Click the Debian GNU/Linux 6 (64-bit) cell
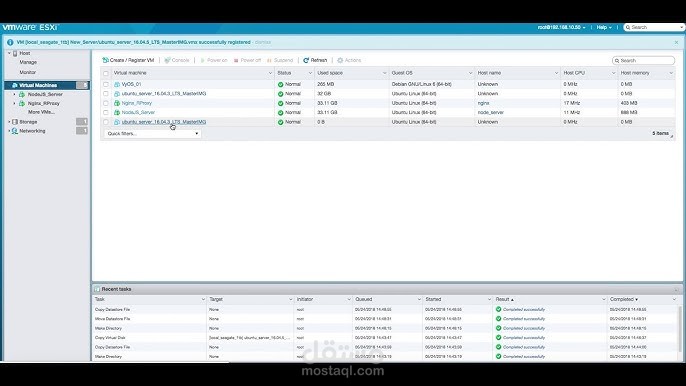This screenshot has height=386, width=686. pos(421,84)
